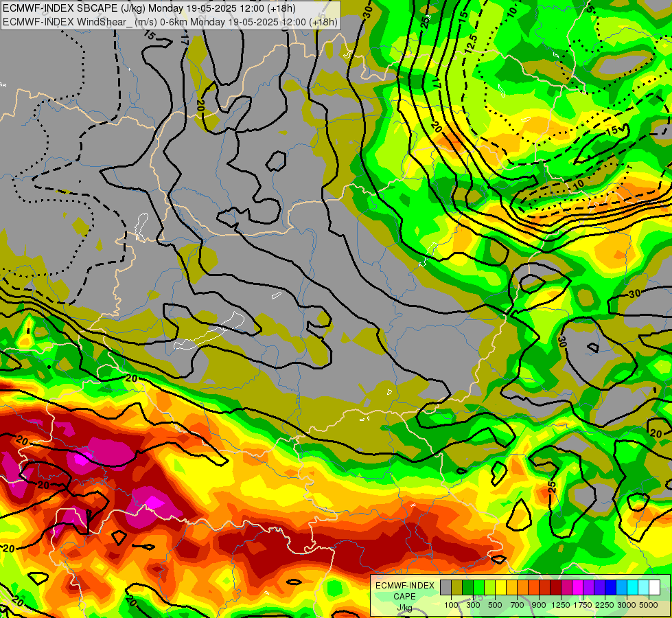Click the 12.5 wind shear contour label
The height and width of the screenshot is (618, 672).
471,44
